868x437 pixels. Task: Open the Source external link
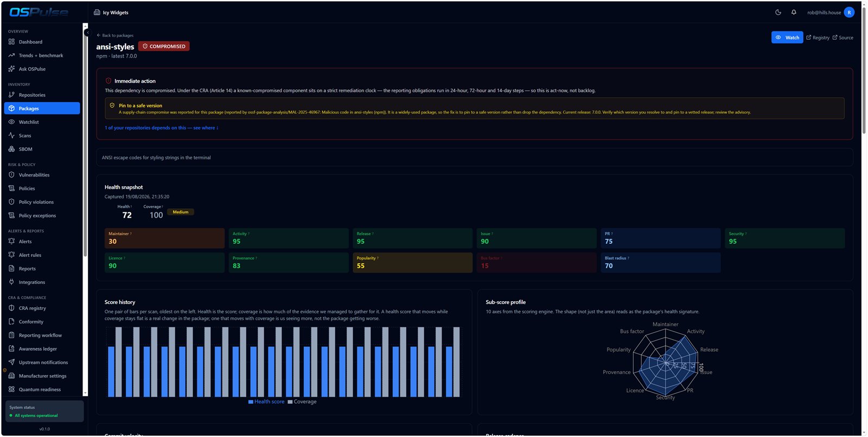tap(843, 37)
